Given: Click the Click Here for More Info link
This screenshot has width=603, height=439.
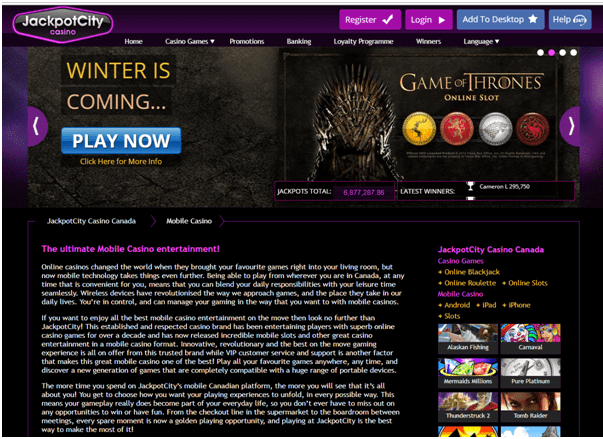Looking at the screenshot, I should [x=121, y=161].
